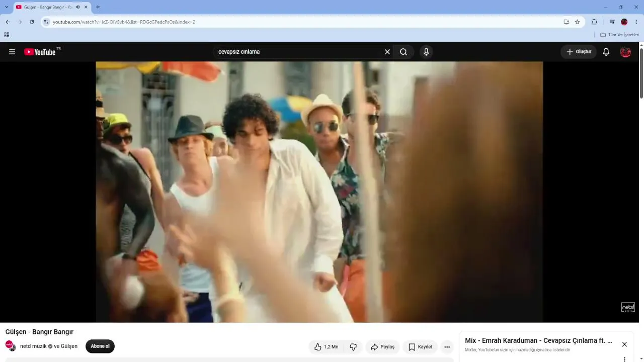This screenshot has height=362, width=644.
Task: Close the Gülşen - Bangır Bangır tab
Action: click(86, 7)
